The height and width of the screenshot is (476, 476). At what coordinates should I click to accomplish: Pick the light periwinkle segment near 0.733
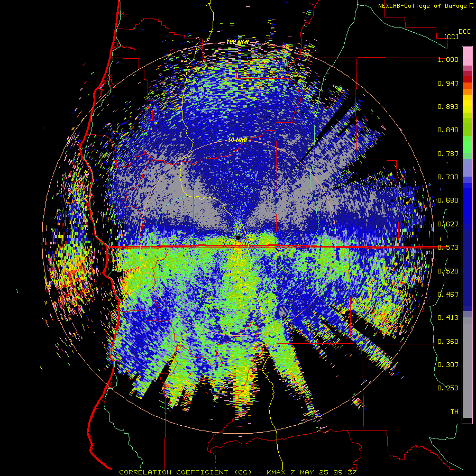[467, 168]
